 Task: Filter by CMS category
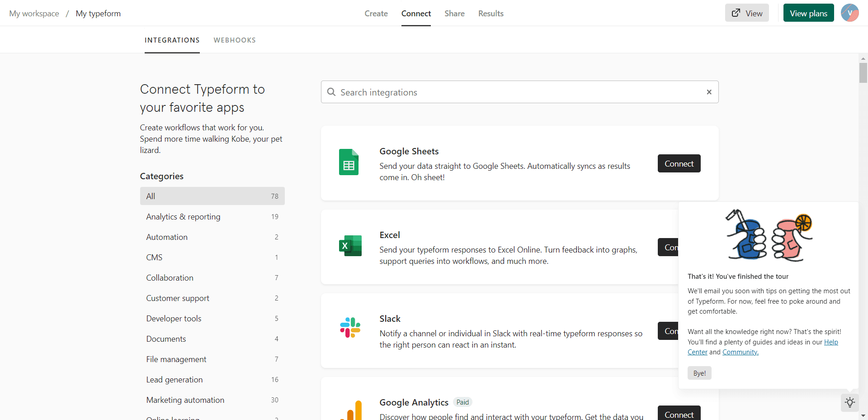coord(212,257)
